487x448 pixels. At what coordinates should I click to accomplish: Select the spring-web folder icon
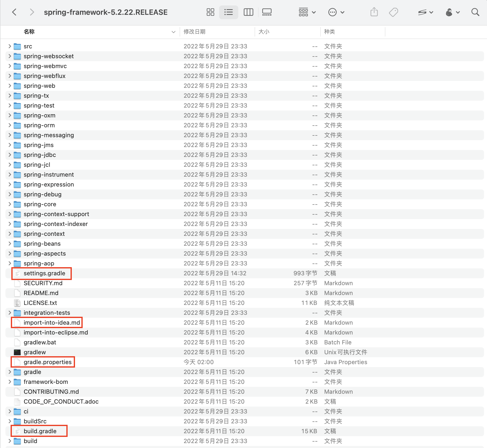(17, 86)
